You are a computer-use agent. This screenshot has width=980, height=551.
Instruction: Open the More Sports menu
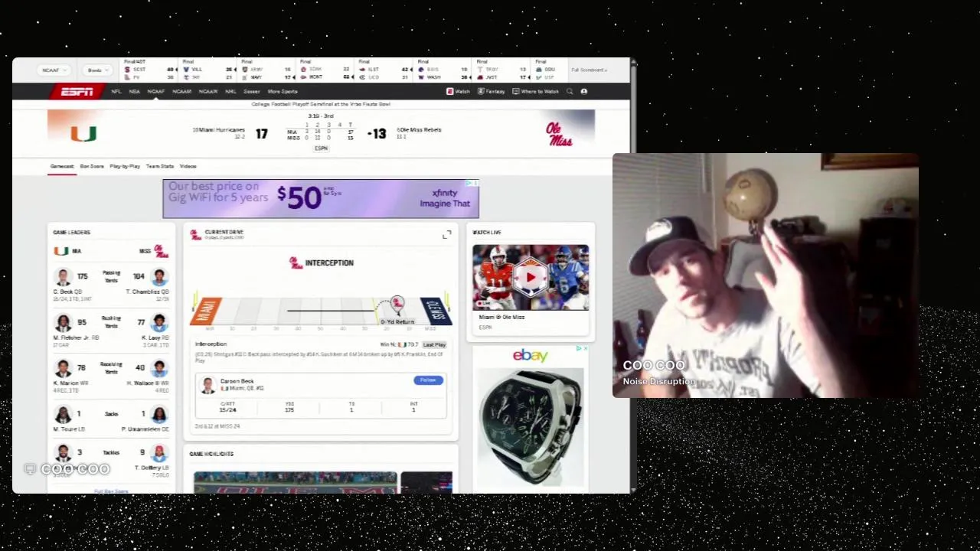pos(283,91)
